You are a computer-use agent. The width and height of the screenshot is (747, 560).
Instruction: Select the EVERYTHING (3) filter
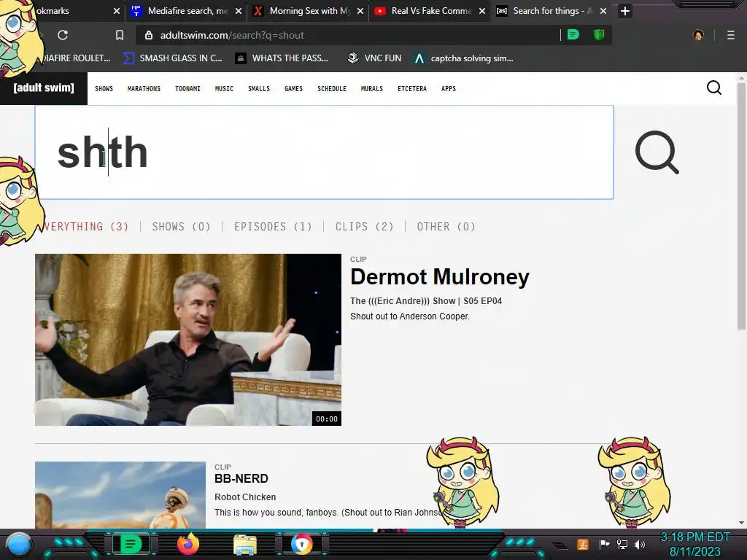pos(86,227)
